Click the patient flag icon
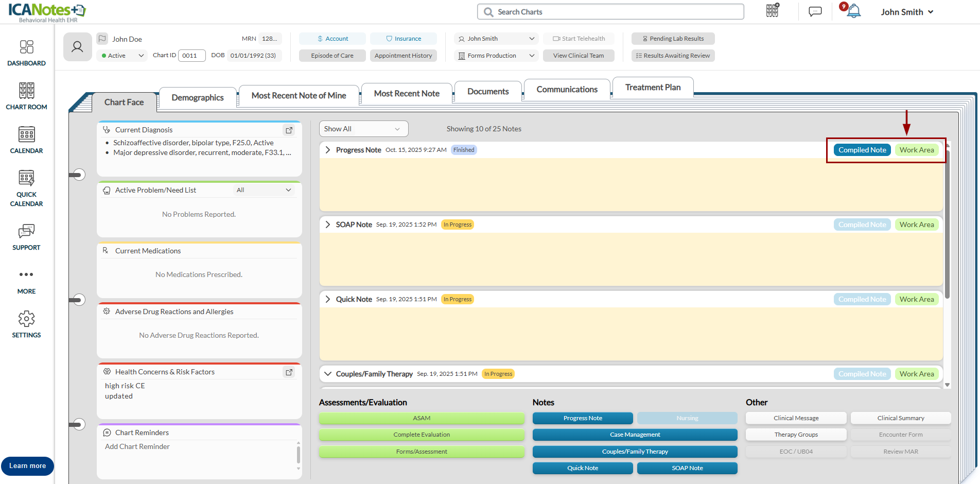Screen dimensions: 980x484 102,39
